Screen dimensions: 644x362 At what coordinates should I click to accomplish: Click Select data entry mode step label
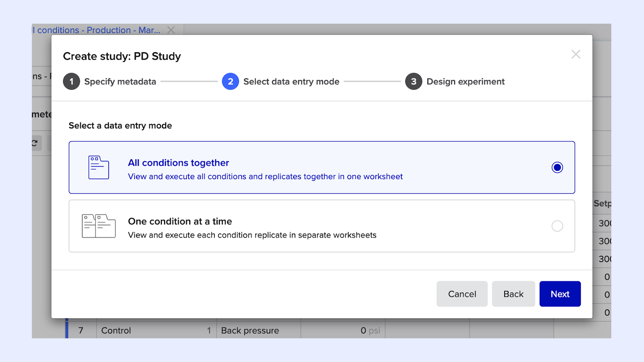pyautogui.click(x=291, y=81)
